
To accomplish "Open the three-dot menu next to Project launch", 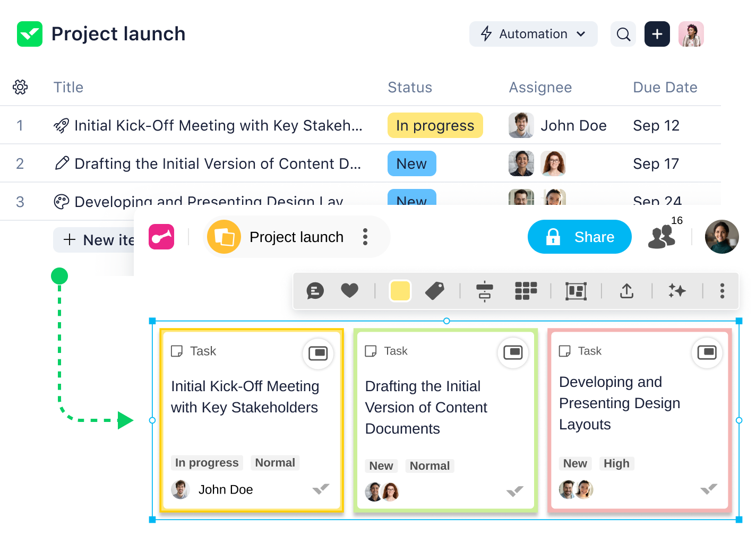I will [x=365, y=237].
